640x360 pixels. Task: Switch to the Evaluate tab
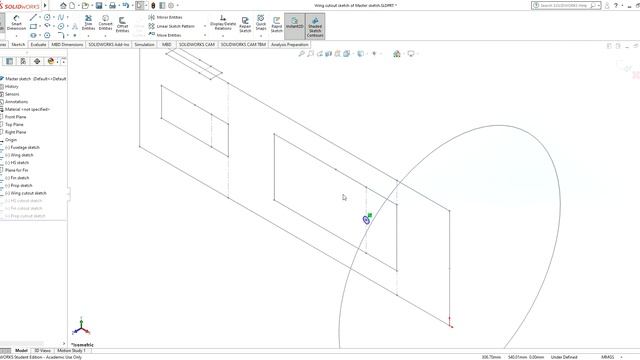(38, 44)
